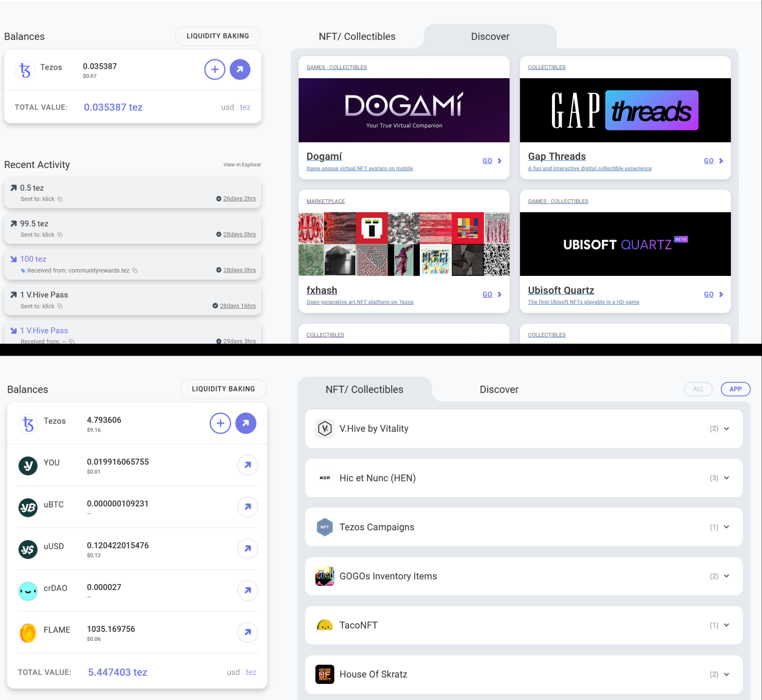
Task: Click GO link for Gap Threads
Action: [x=713, y=161]
